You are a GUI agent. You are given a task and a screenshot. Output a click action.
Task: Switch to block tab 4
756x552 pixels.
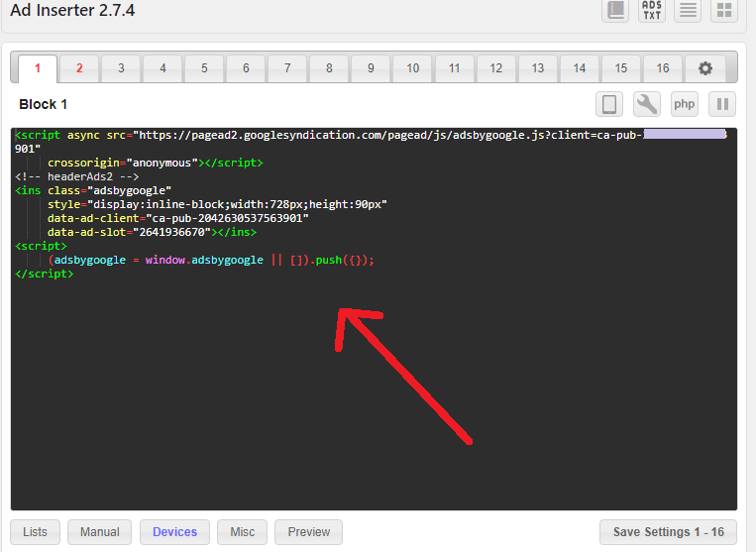tap(162, 68)
